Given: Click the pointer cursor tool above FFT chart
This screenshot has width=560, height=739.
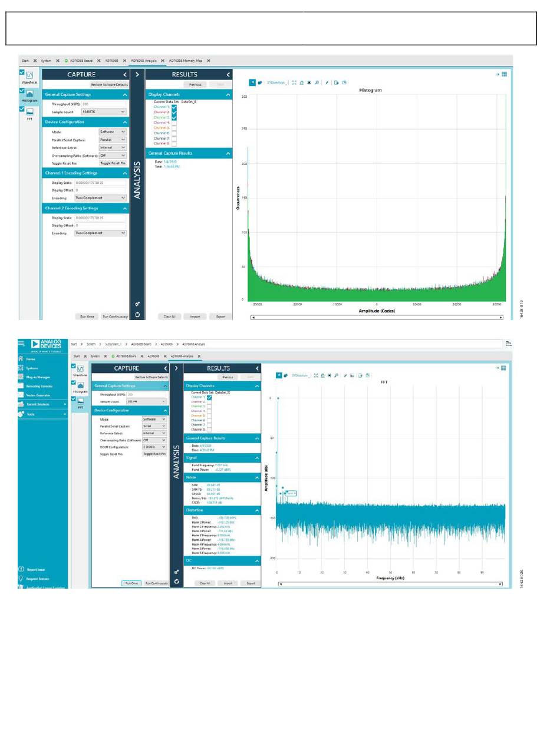Looking at the screenshot, I should 279,375.
